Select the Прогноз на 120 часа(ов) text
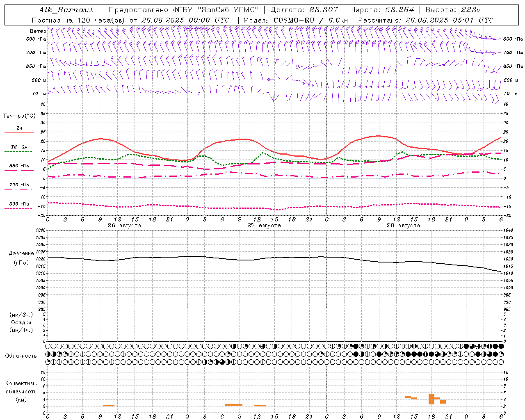The image size is (525, 420). pos(79,20)
